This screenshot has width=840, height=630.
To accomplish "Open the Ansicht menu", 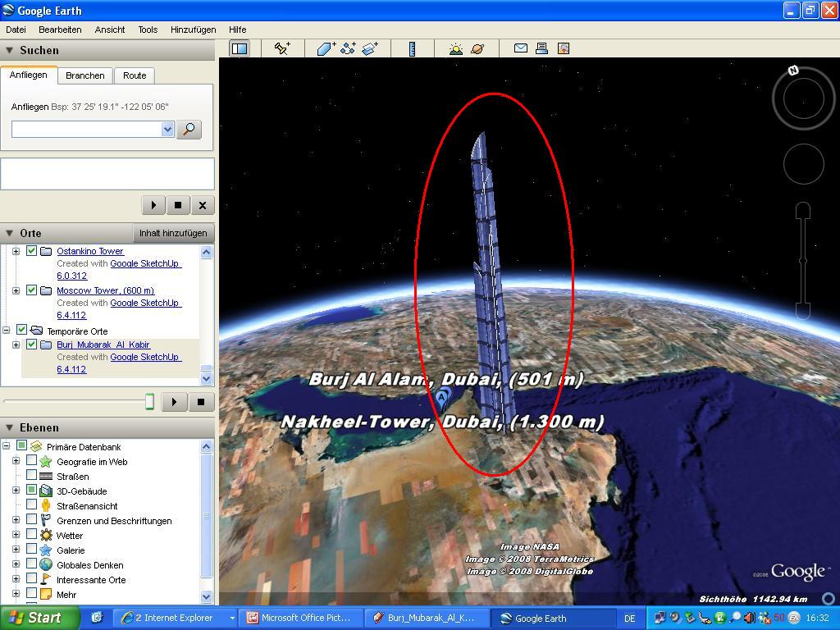I will tap(110, 30).
